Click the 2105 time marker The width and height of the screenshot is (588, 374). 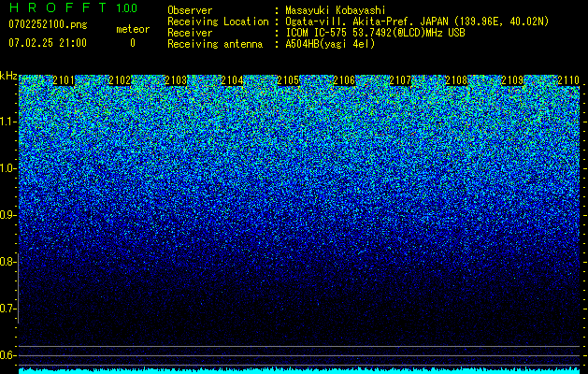pyautogui.click(x=288, y=80)
